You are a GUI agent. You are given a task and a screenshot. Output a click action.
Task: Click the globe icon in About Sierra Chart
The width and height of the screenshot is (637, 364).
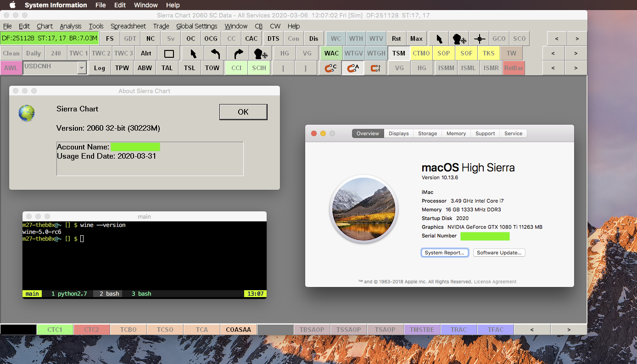27,113
